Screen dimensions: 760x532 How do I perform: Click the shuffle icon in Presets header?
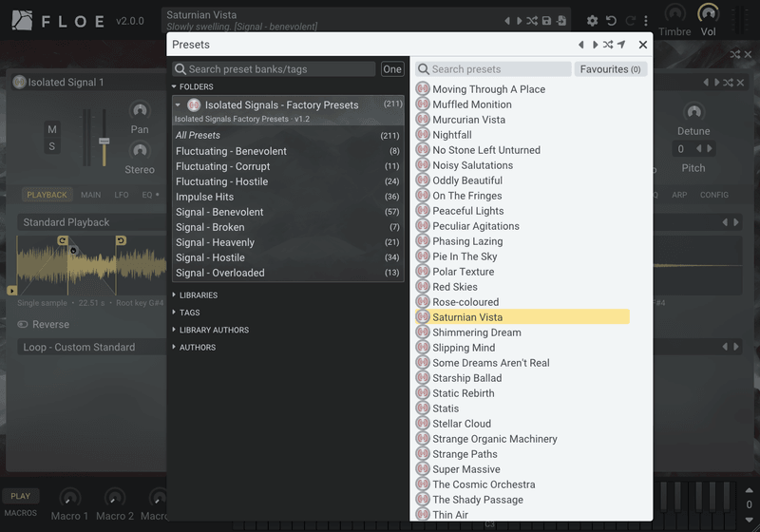point(608,45)
